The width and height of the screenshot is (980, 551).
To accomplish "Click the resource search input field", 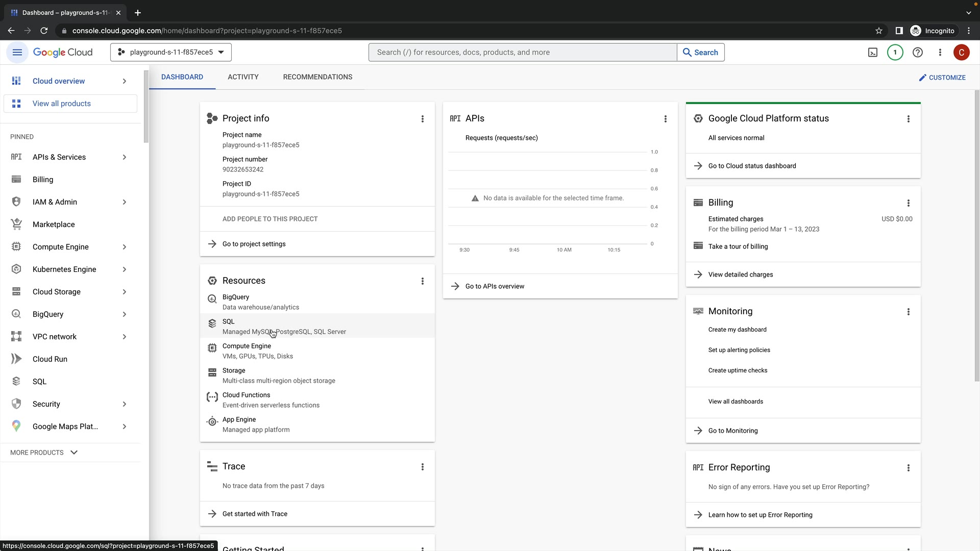I will [x=523, y=52].
